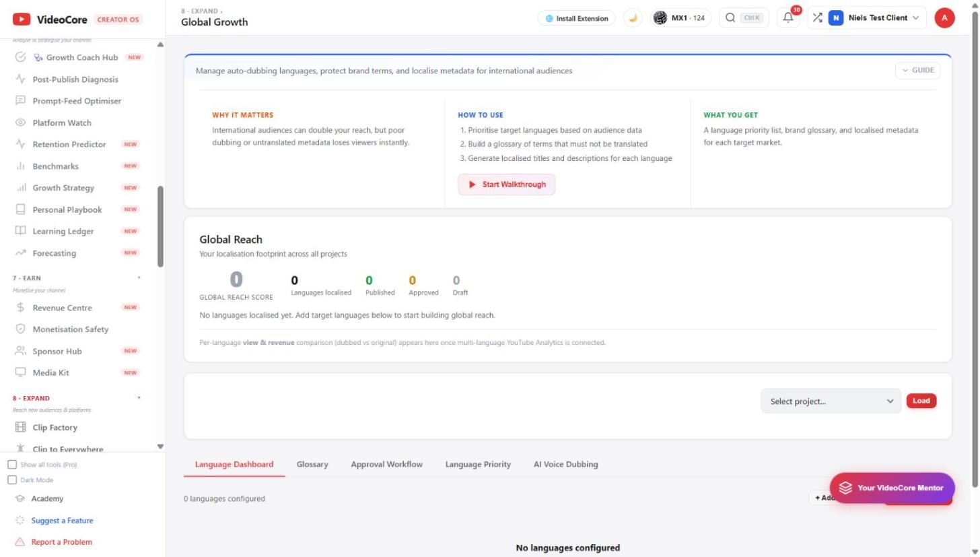Screen dimensions: 980x557
Task: Click the red A user avatar
Action: (944, 18)
